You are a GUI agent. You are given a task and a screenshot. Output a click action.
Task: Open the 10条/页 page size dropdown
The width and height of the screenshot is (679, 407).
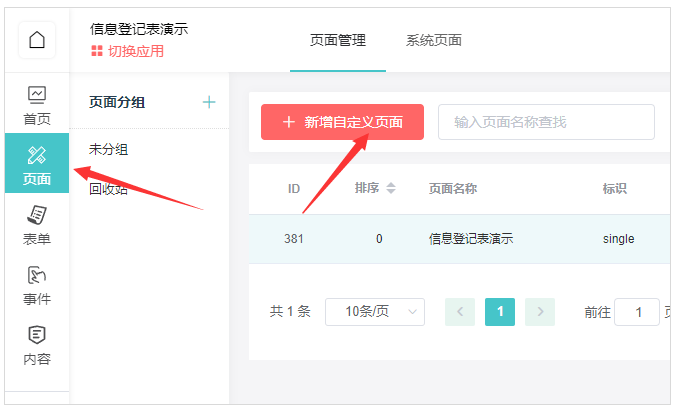(x=375, y=312)
